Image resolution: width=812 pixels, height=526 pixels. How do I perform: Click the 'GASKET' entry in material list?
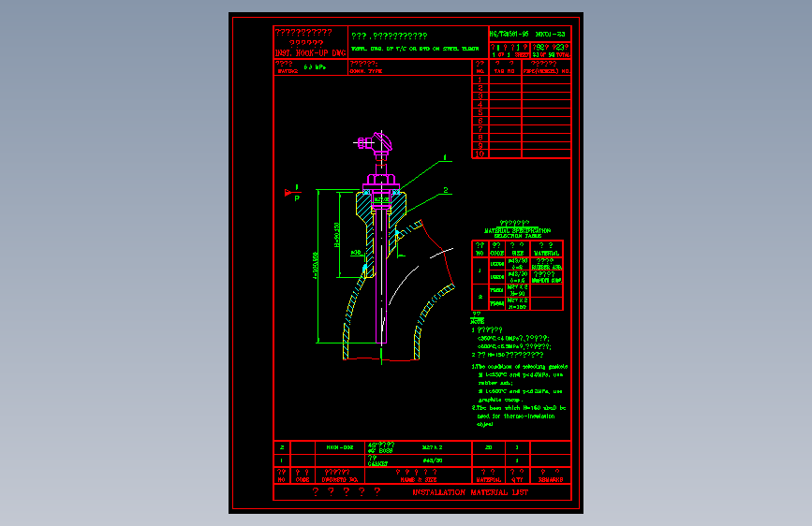coord(377,464)
